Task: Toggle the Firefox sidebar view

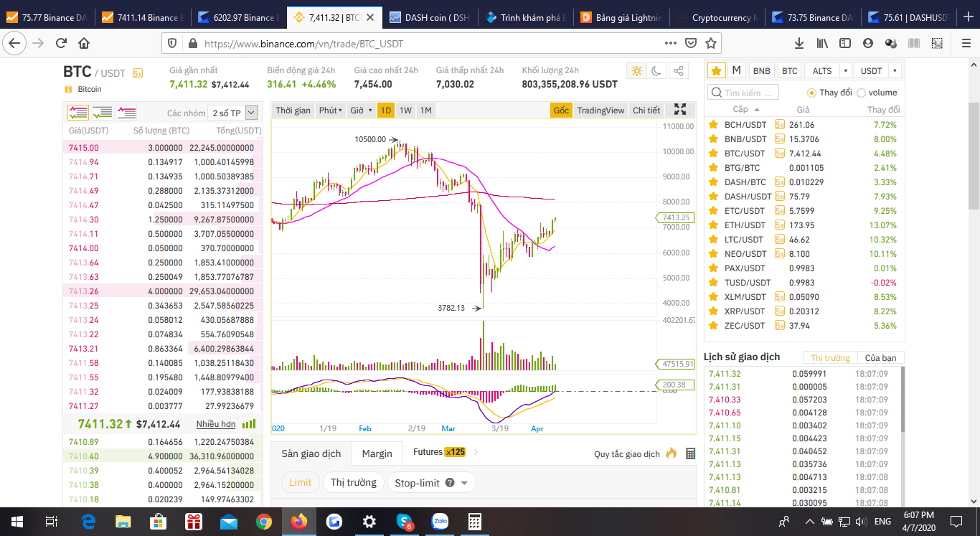Action: (x=845, y=43)
